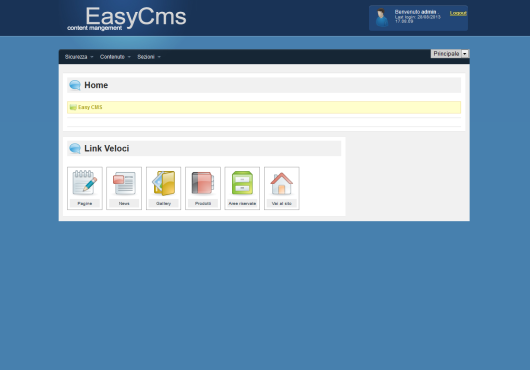This screenshot has height=370, width=530.
Task: Click the Home section speech bubble icon
Action: point(75,85)
